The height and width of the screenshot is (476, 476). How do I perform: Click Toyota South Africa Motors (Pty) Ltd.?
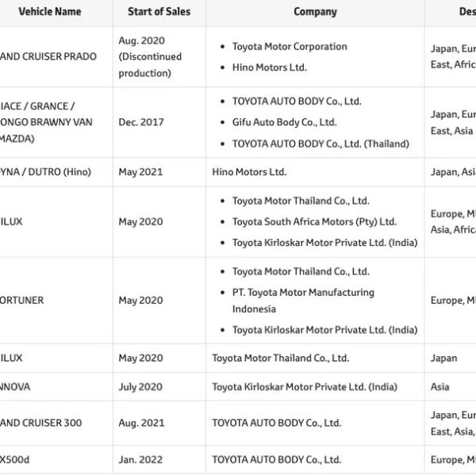[314, 222]
